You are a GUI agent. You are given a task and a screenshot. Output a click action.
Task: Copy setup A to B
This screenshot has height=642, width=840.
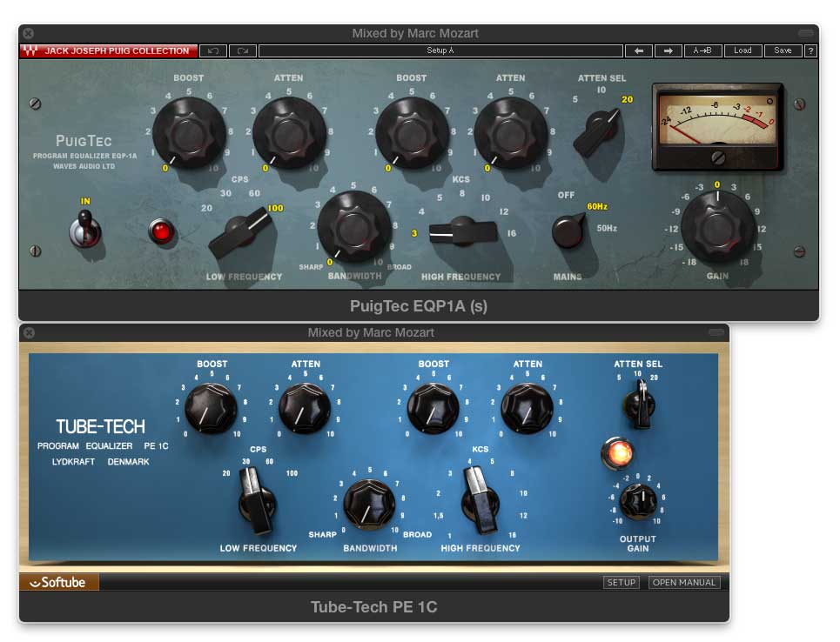pos(702,50)
